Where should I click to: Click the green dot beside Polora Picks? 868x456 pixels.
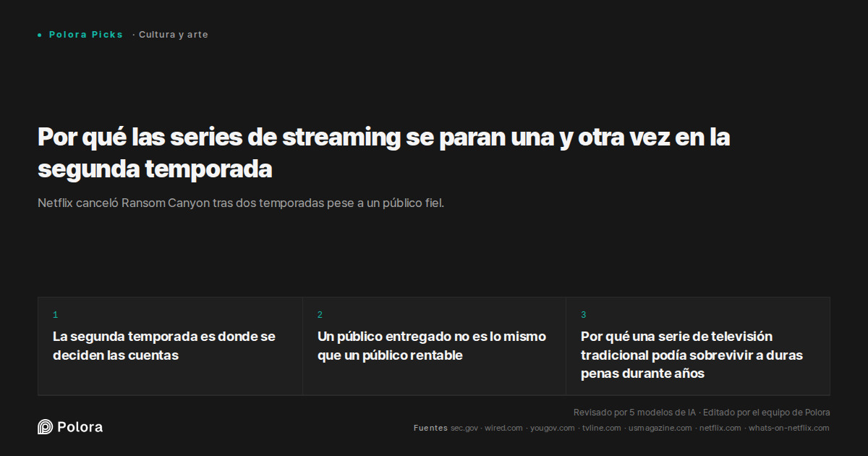[x=40, y=35]
